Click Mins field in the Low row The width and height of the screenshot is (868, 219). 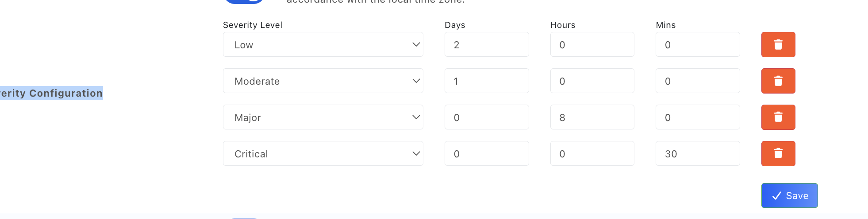(x=697, y=44)
